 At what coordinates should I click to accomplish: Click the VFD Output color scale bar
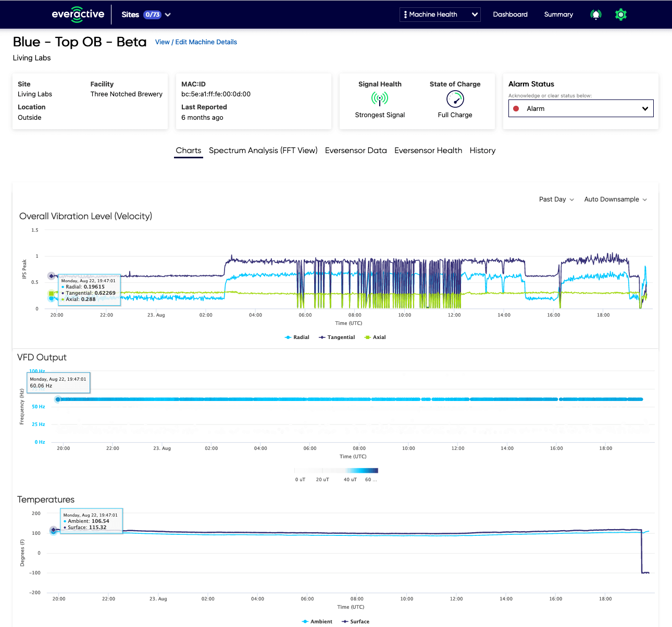point(336,471)
